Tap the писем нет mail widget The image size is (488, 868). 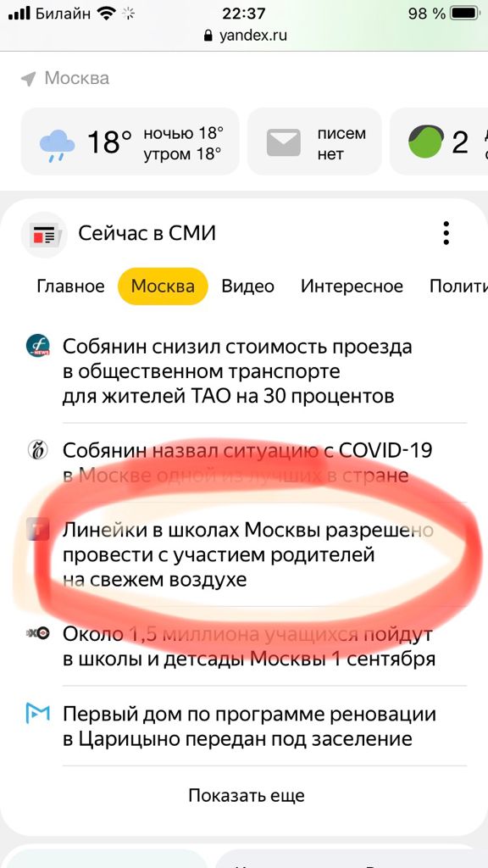coord(314,142)
